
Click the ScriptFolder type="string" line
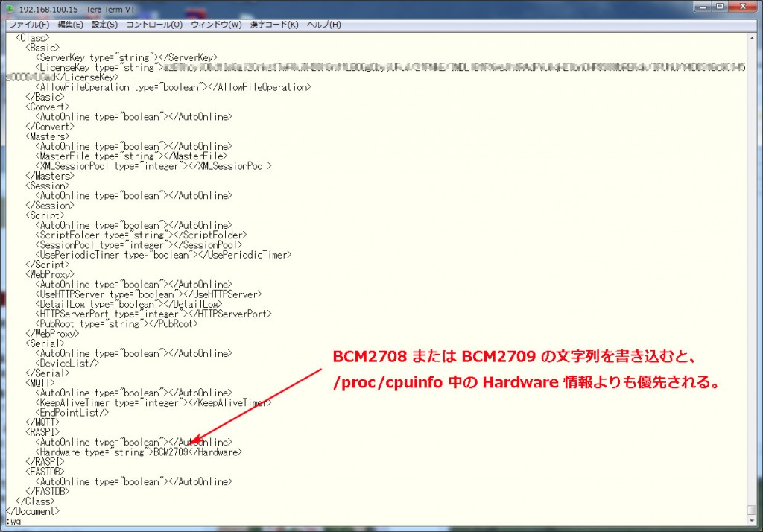pos(141,235)
